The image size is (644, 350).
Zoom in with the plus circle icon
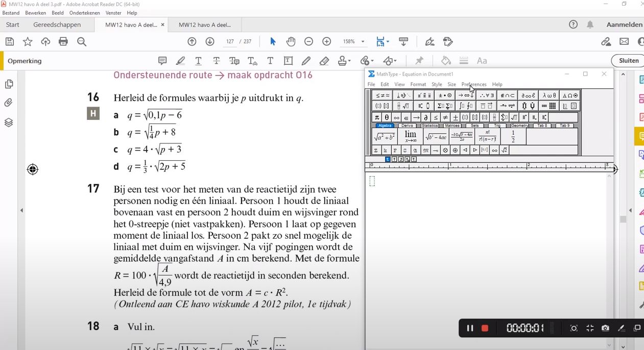(327, 42)
